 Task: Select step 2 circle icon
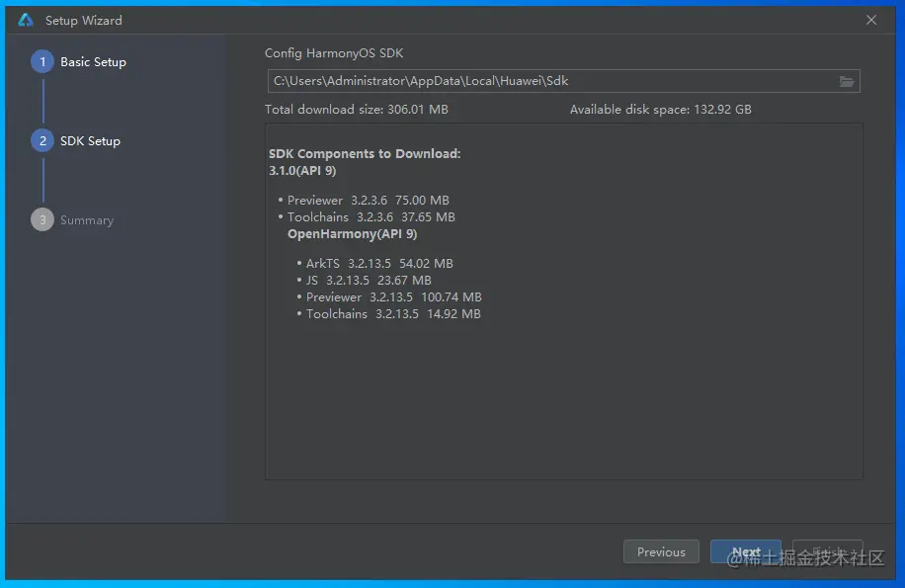coord(42,140)
